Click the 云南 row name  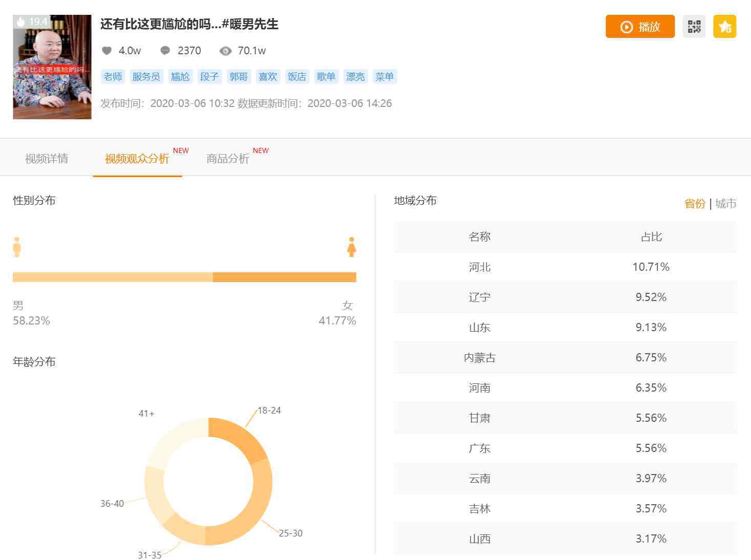tap(479, 479)
